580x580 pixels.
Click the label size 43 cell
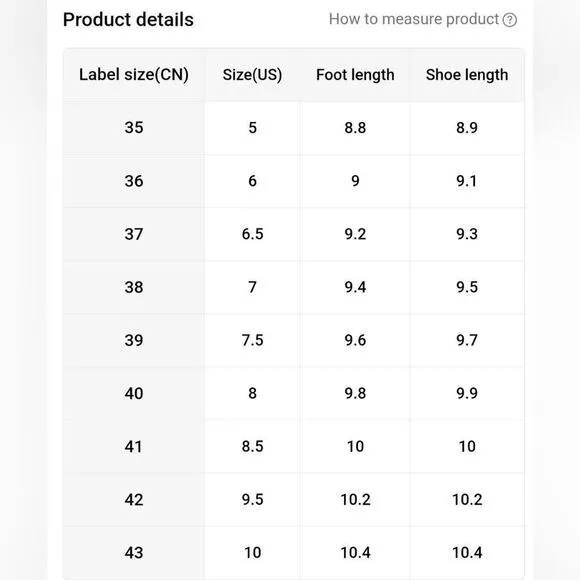[x=134, y=553]
